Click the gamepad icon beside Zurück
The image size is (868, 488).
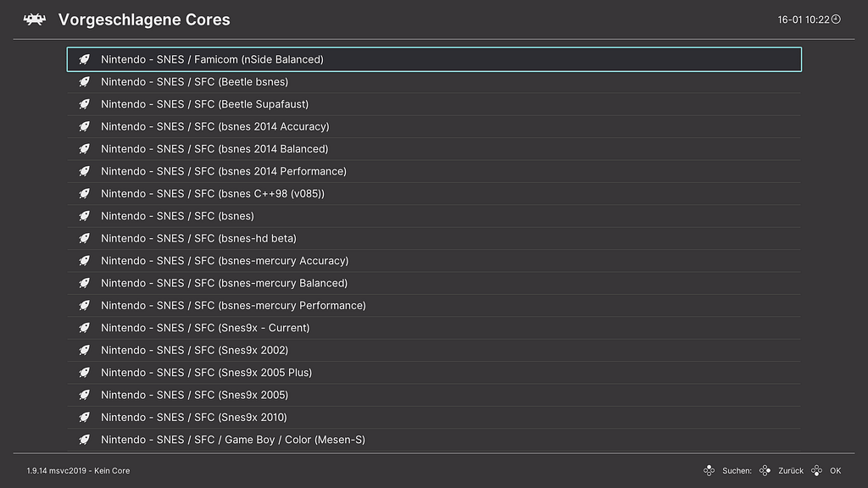[765, 470]
